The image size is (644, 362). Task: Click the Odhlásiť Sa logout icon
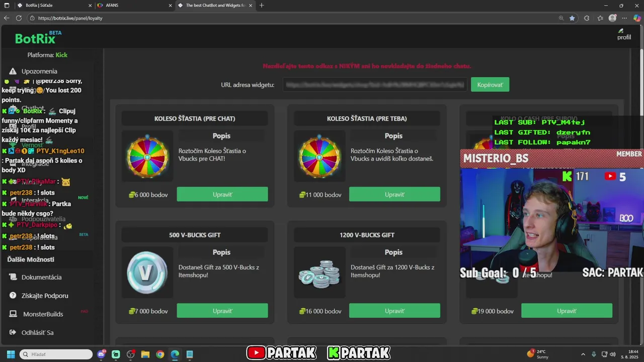[13, 332]
